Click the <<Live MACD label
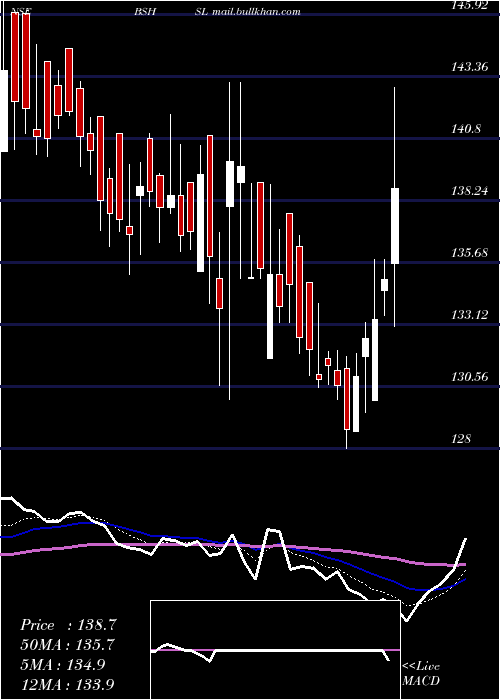Viewport: 500px width, 700px height. coord(421,674)
